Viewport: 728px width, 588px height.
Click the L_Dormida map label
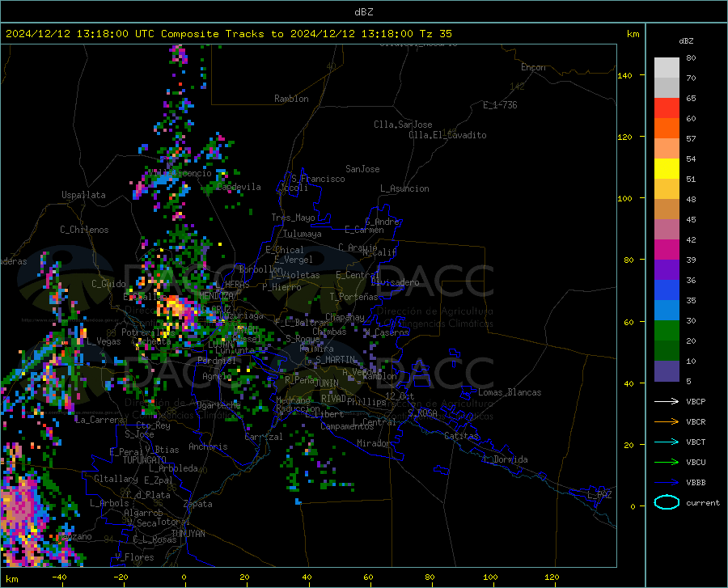[506, 459]
